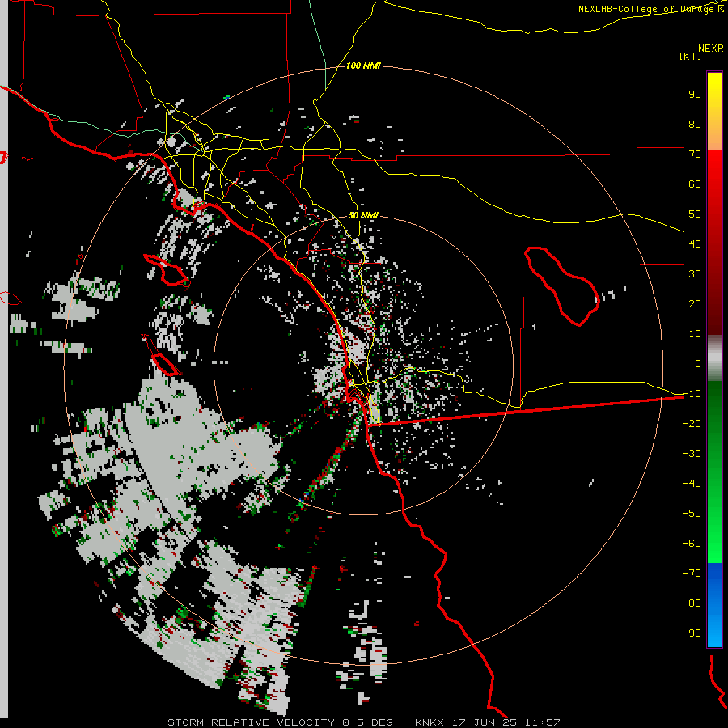Click the 100 NMI range ring label
The image size is (728, 728).
(363, 66)
